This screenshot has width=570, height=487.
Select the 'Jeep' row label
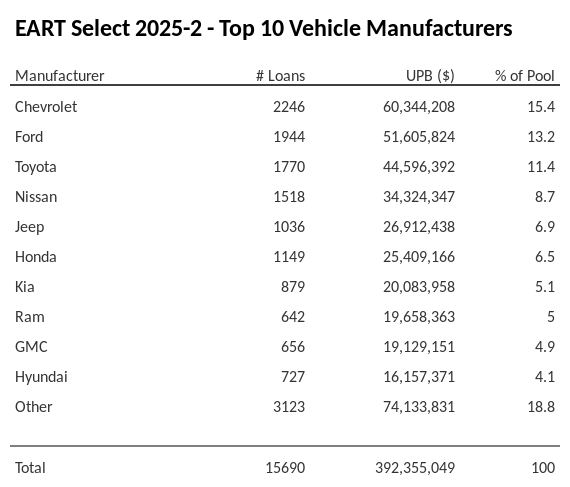tap(29, 228)
